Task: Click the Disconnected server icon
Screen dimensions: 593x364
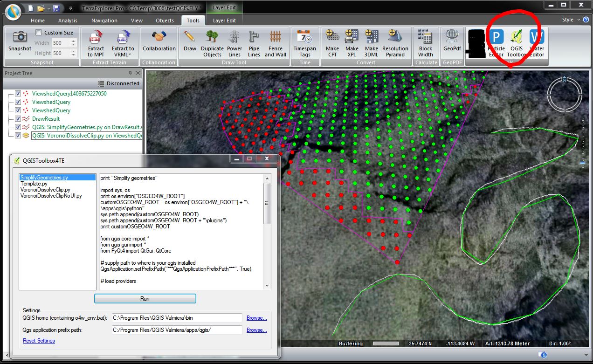Action: [x=101, y=83]
